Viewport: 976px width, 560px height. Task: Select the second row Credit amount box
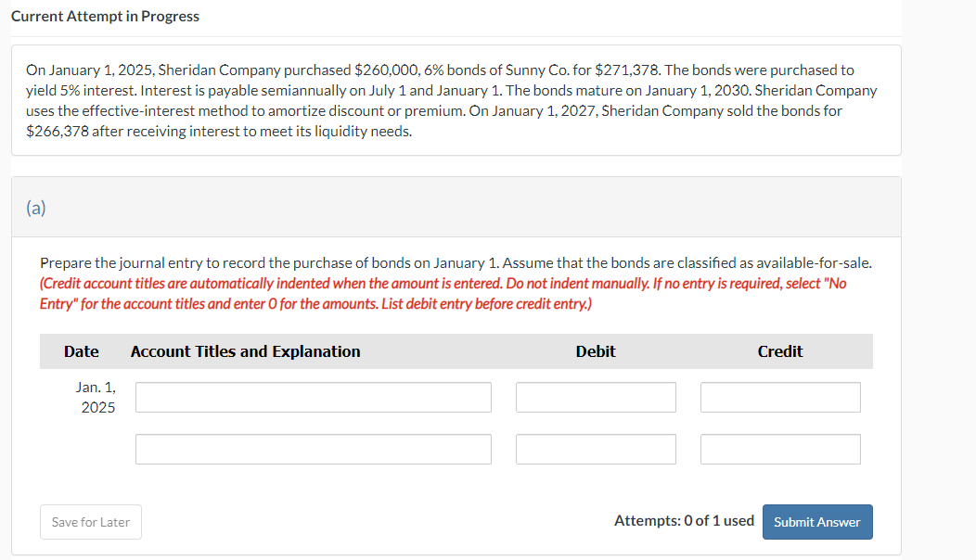tap(780, 449)
